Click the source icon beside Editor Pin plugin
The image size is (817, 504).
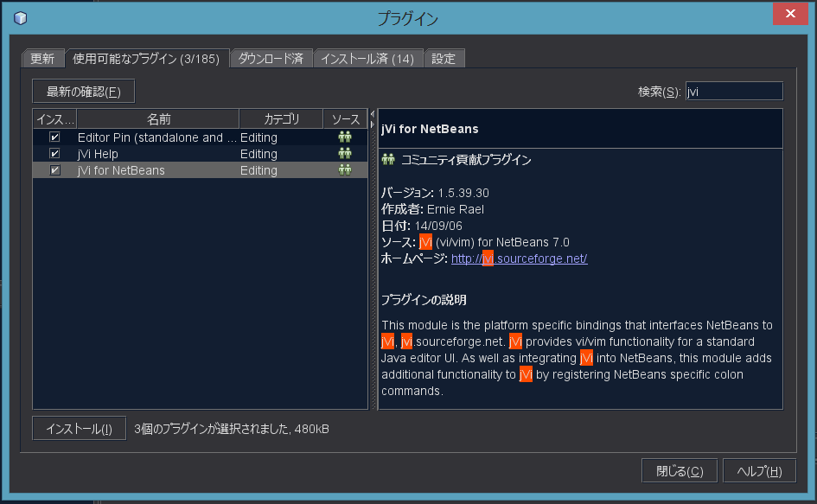coord(345,137)
